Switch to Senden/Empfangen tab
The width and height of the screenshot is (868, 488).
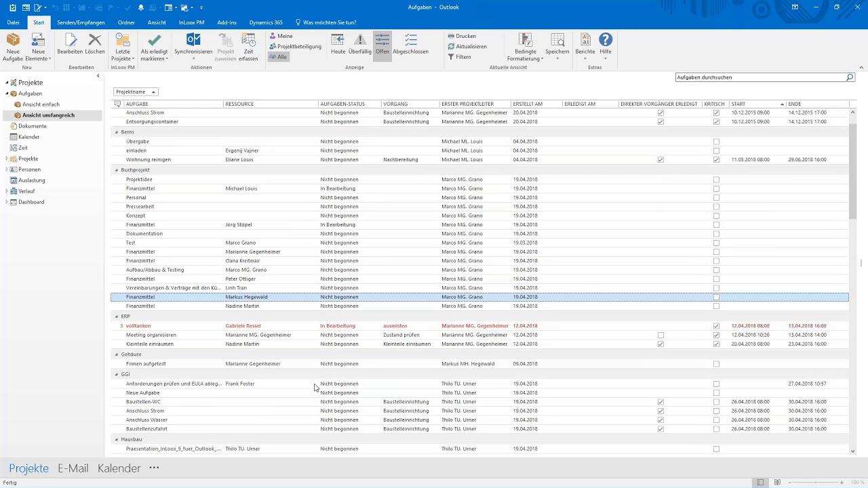click(81, 22)
